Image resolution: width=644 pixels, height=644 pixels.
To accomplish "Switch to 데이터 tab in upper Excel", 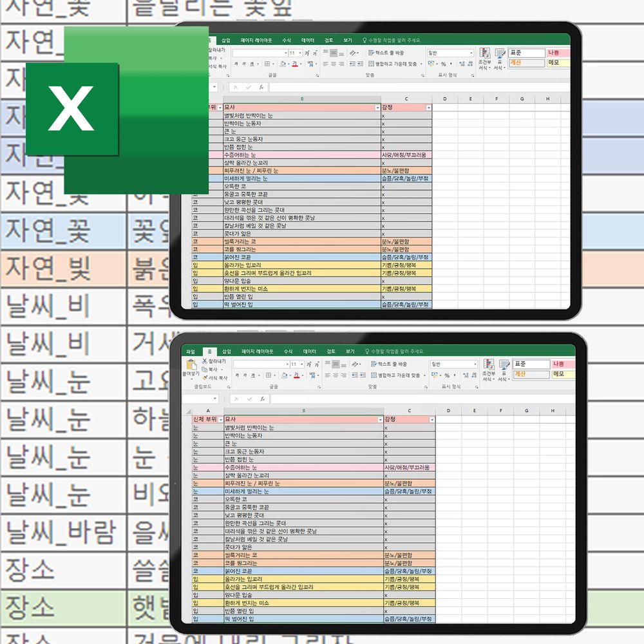I will (x=308, y=40).
